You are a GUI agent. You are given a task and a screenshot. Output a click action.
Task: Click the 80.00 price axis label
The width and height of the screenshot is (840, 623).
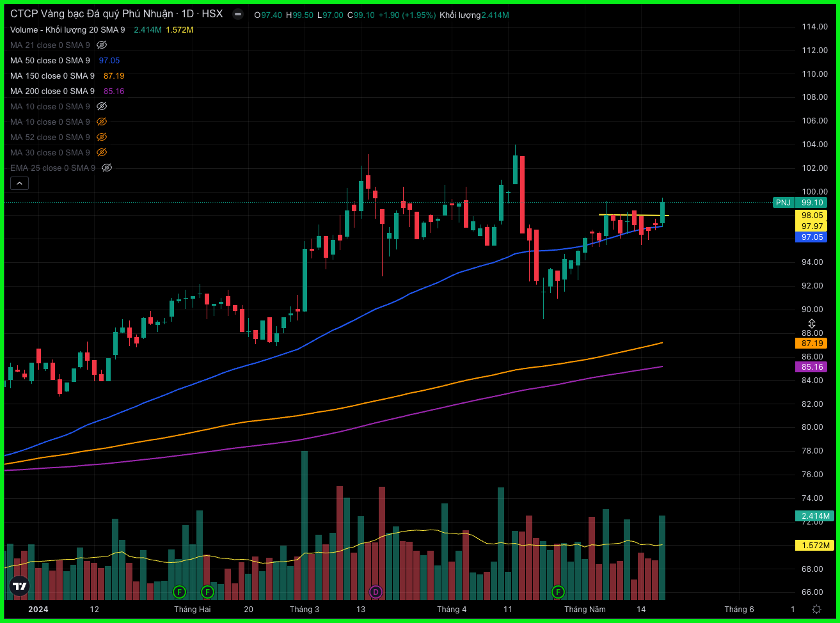(x=813, y=427)
